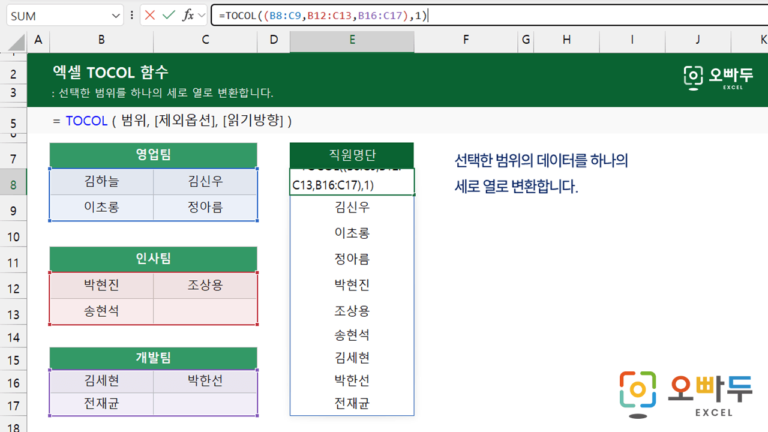Select column B header
Image resolution: width=768 pixels, height=432 pixels.
(x=101, y=40)
